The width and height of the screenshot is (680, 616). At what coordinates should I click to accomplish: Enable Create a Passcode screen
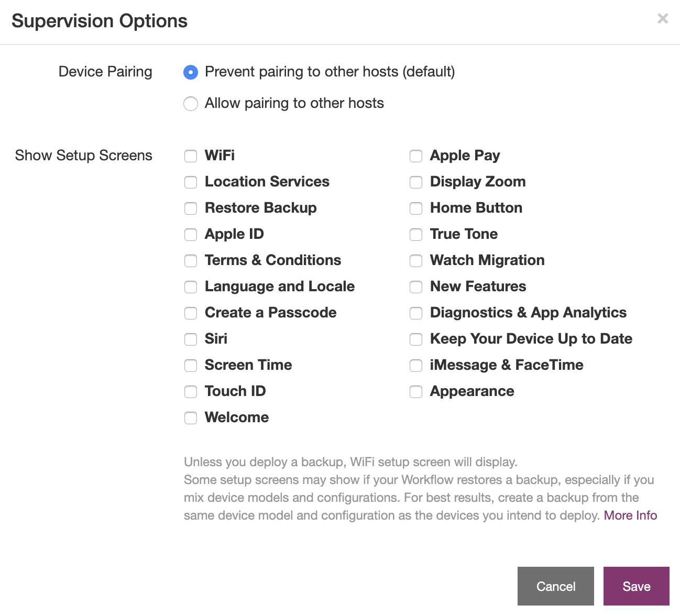[191, 313]
